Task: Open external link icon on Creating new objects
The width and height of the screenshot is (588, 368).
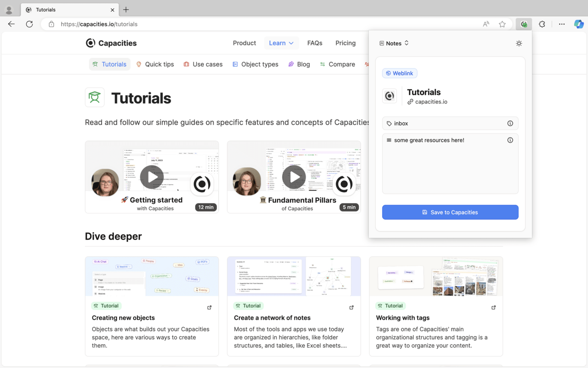Action: [209, 308]
